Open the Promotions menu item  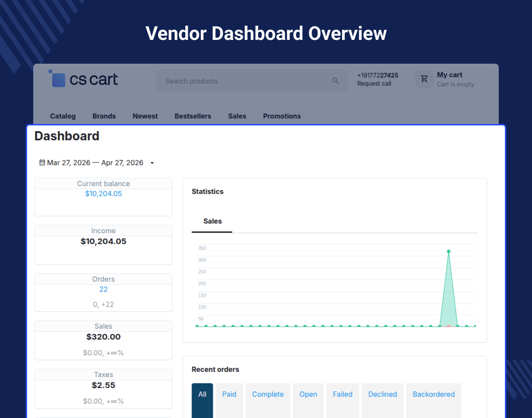coord(282,116)
